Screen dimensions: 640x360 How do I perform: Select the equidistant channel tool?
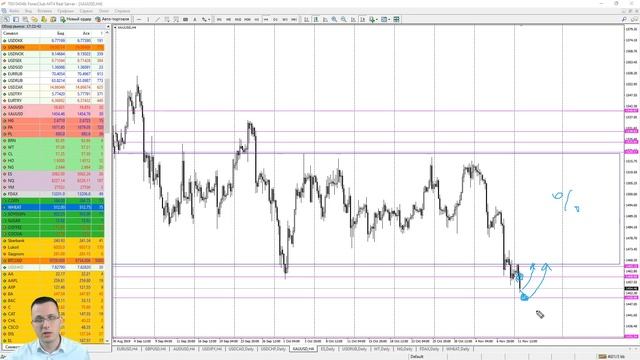167,19
